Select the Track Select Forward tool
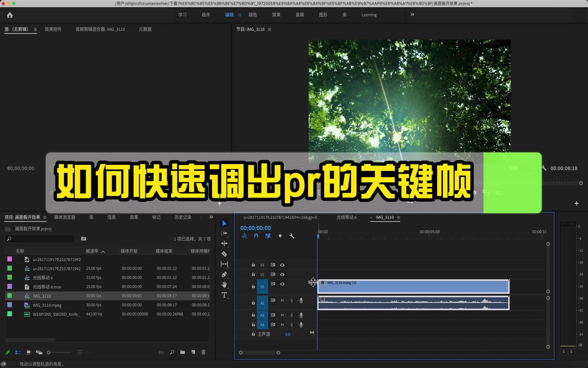This screenshot has height=368, width=588. click(x=224, y=233)
